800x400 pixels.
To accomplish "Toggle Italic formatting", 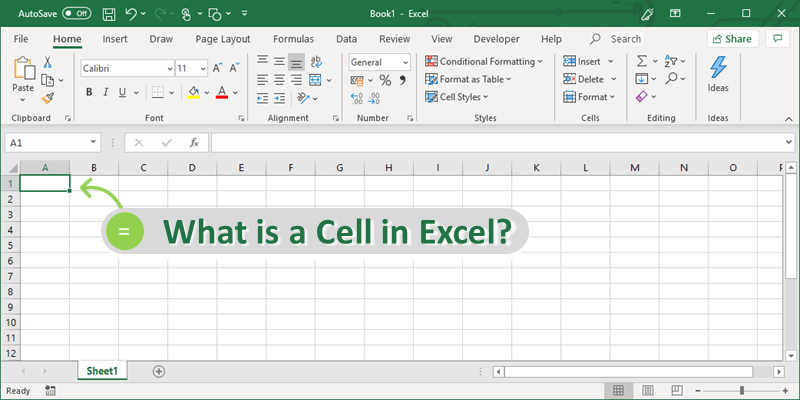I will pos(106,92).
